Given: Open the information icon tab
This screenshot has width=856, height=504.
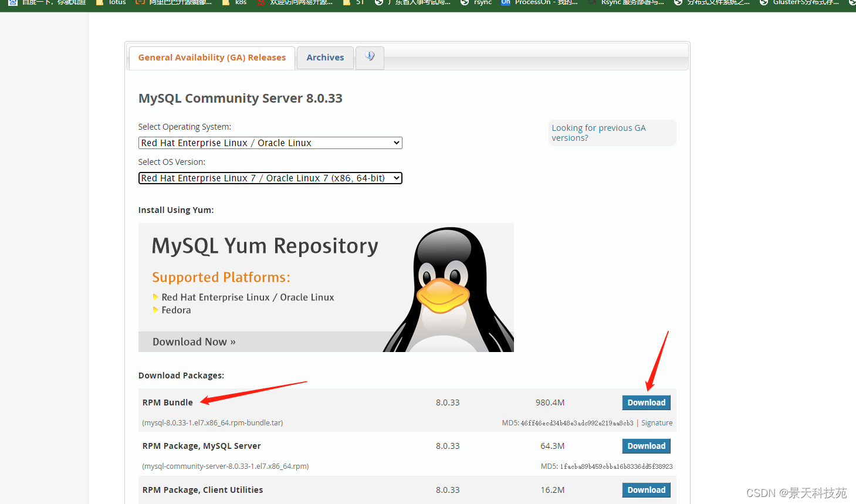Looking at the screenshot, I should coord(370,57).
